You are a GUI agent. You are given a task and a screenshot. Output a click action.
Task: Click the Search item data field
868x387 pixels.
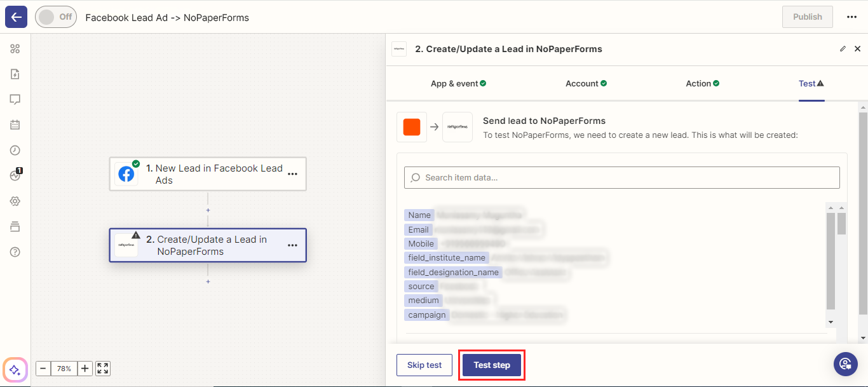(622, 177)
